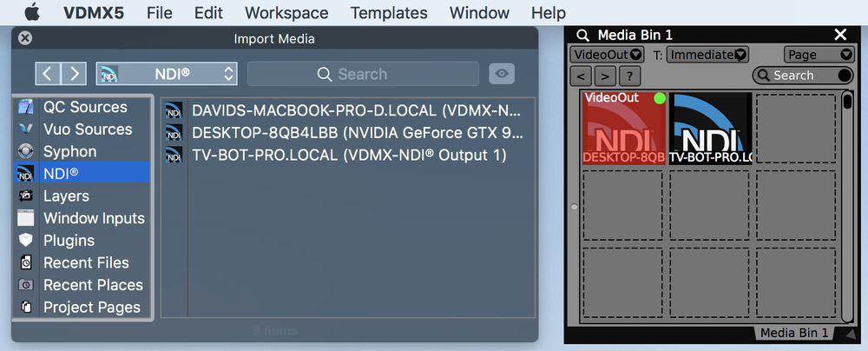
Task: Trigger the DESKTOP-8QB NDI clip thumbnail
Action: [624, 128]
